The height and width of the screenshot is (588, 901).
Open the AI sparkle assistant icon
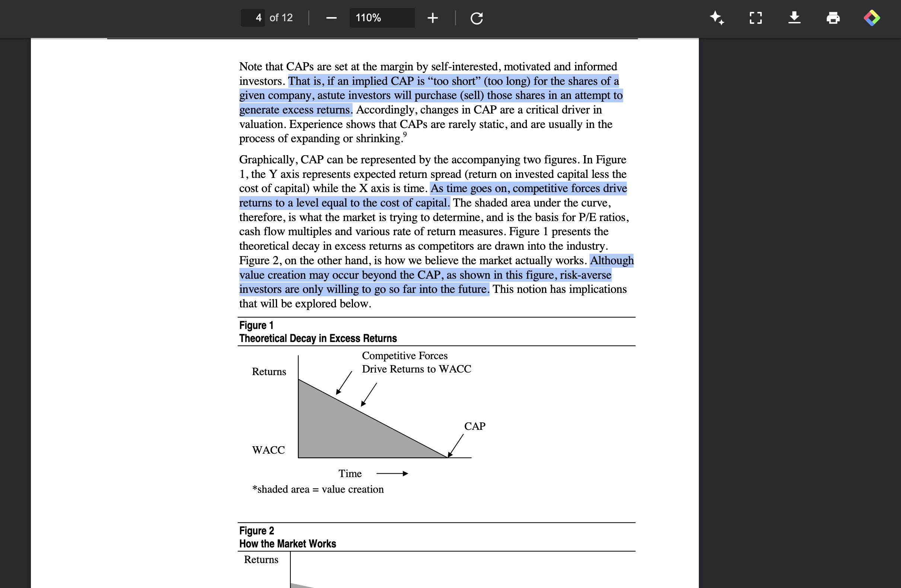pyautogui.click(x=717, y=18)
